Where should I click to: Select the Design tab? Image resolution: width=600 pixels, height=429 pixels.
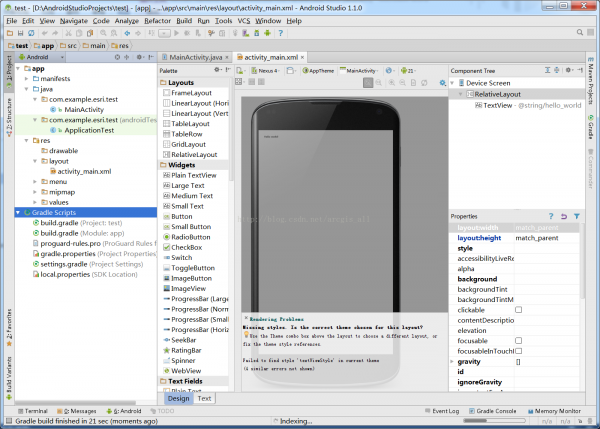(x=178, y=398)
